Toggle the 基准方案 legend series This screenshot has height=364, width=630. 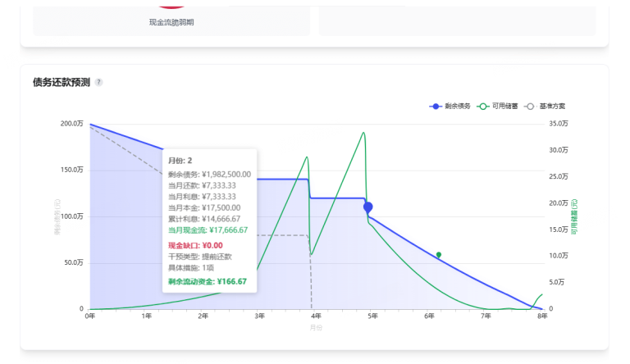[x=545, y=107]
